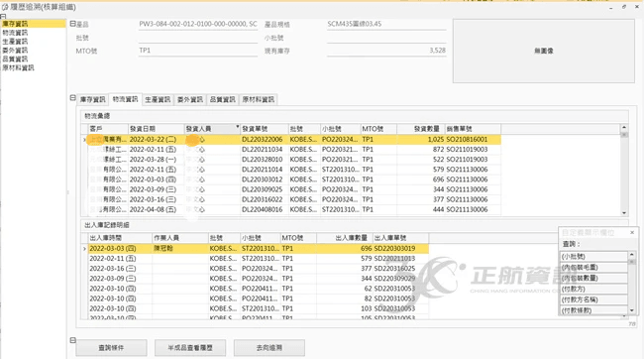The width and height of the screenshot is (644, 359).
Task: Click the 無圖像 image placeholder
Action: pos(544,51)
